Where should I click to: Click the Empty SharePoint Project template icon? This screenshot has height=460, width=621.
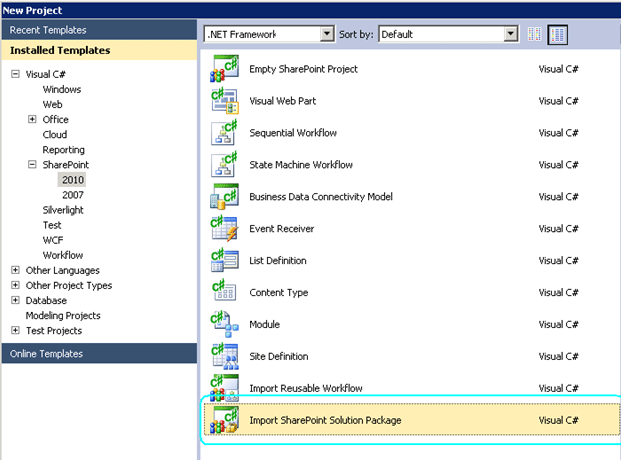224,69
